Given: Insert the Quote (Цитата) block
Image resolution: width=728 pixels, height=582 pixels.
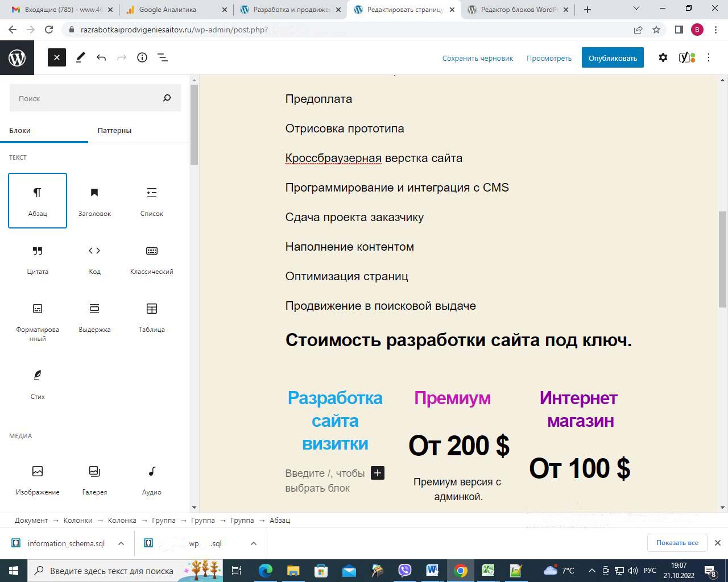Looking at the screenshot, I should tap(38, 258).
